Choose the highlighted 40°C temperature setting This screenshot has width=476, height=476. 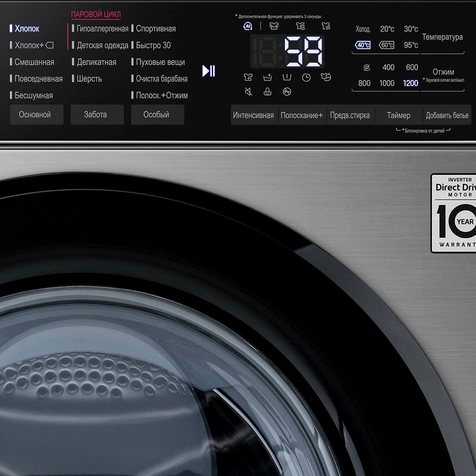point(363,45)
